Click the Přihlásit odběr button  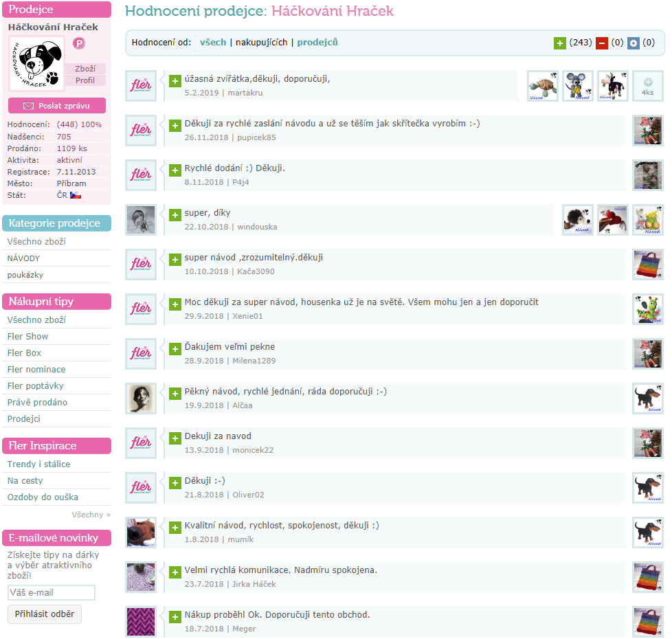click(x=45, y=614)
